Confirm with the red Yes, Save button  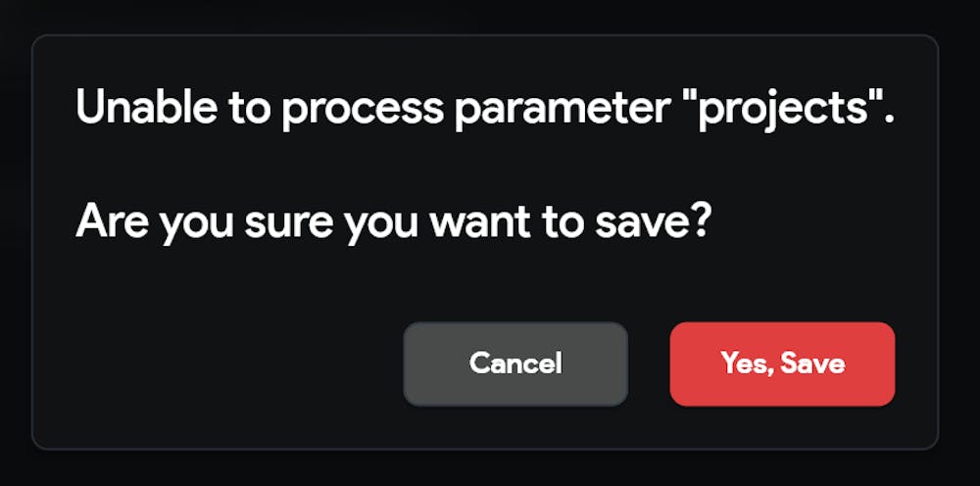(x=782, y=364)
